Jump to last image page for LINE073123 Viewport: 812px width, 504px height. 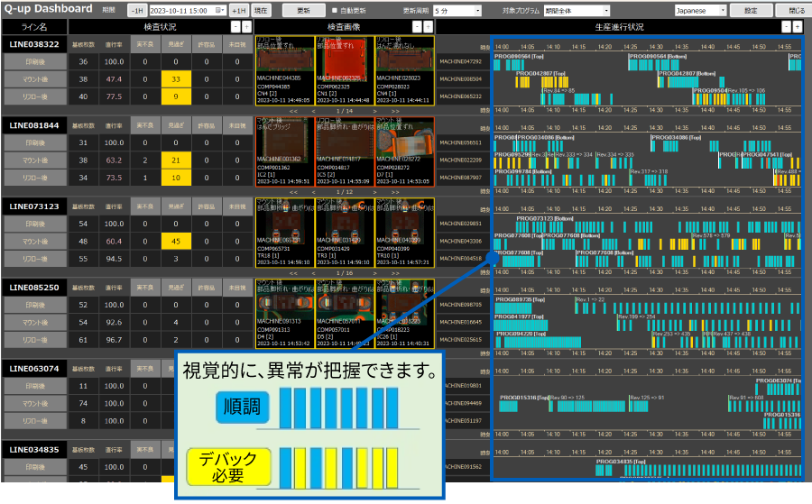[x=395, y=272]
